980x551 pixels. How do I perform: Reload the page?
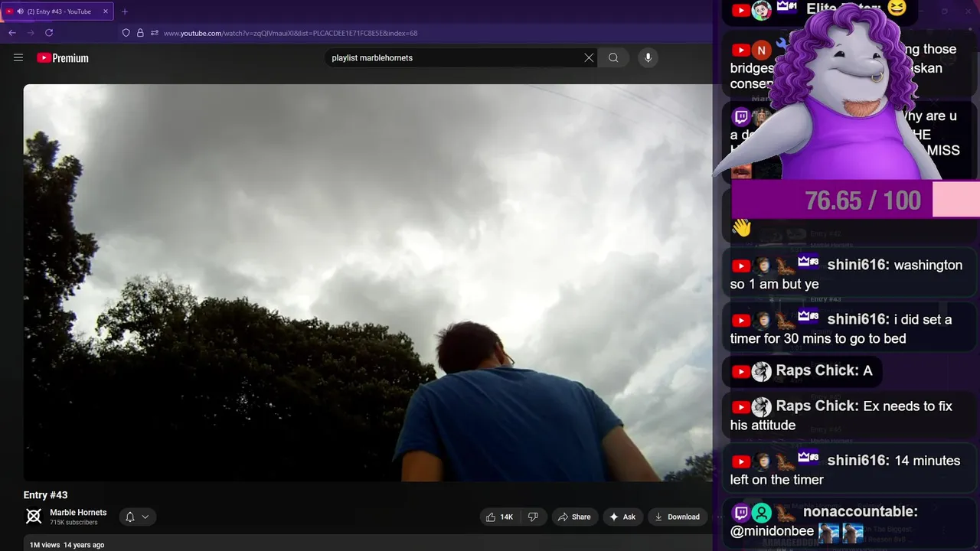tap(49, 33)
